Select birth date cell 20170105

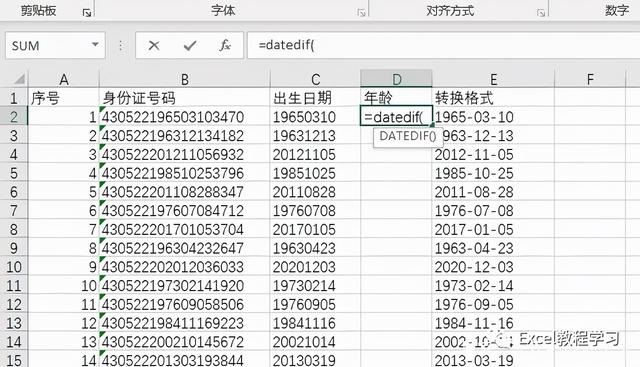[315, 229]
